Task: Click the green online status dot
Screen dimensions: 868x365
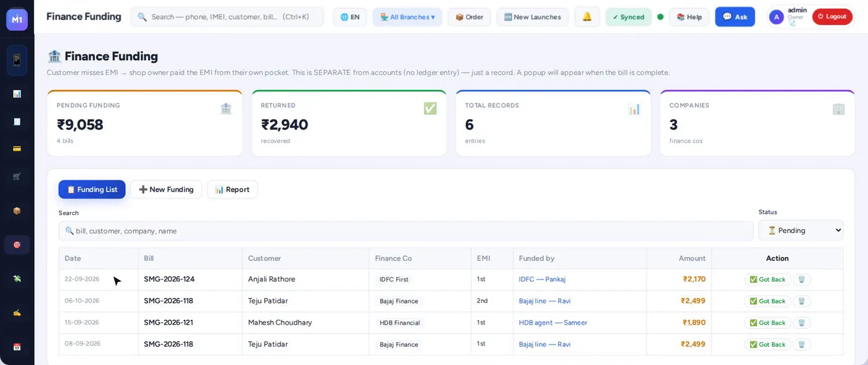Action: pos(660,17)
